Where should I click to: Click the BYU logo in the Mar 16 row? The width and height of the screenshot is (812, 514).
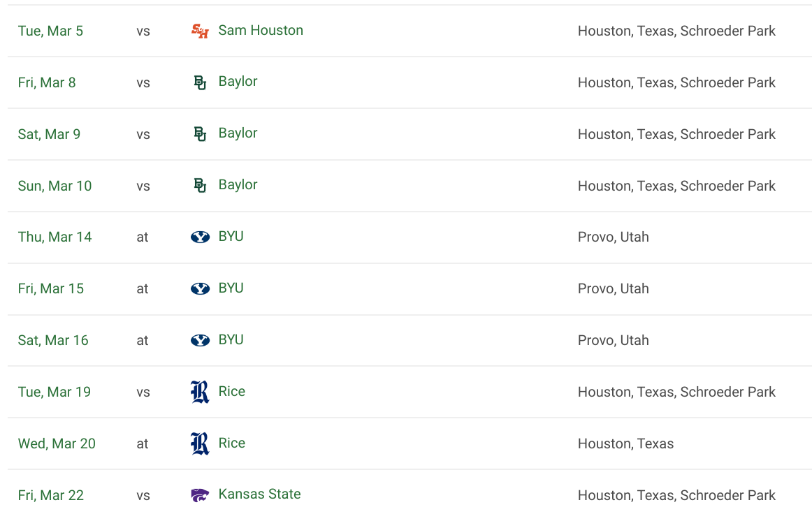point(200,340)
